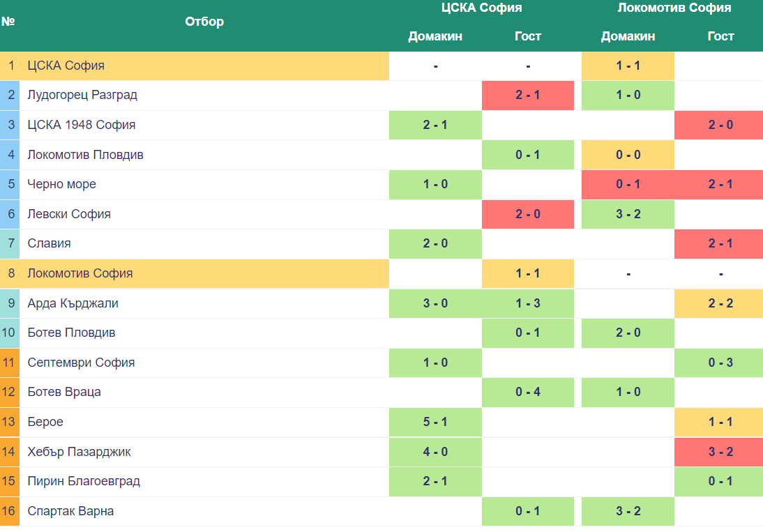Click red 2 - 0 score in Левски София row
Viewport: 763px width, 532px height.
[x=528, y=215]
